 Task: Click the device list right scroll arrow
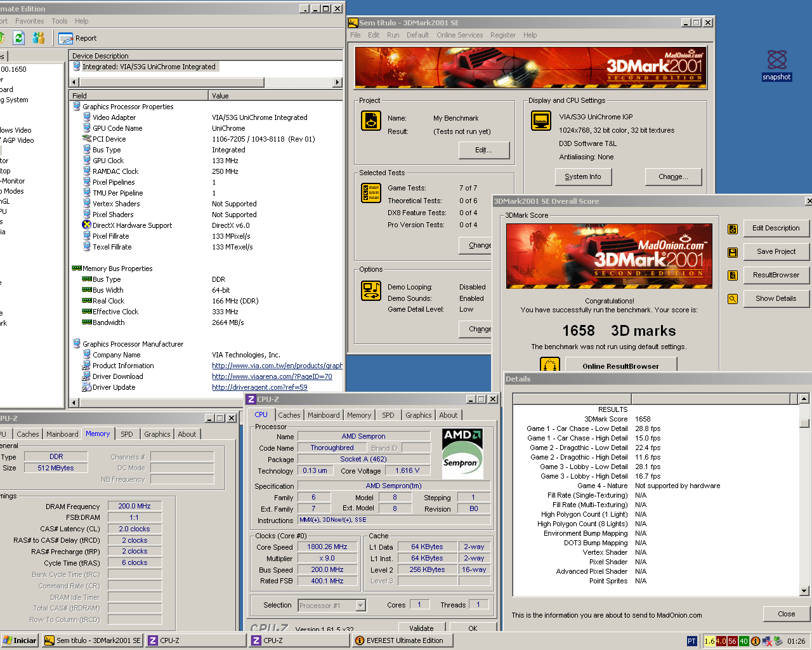337,82
